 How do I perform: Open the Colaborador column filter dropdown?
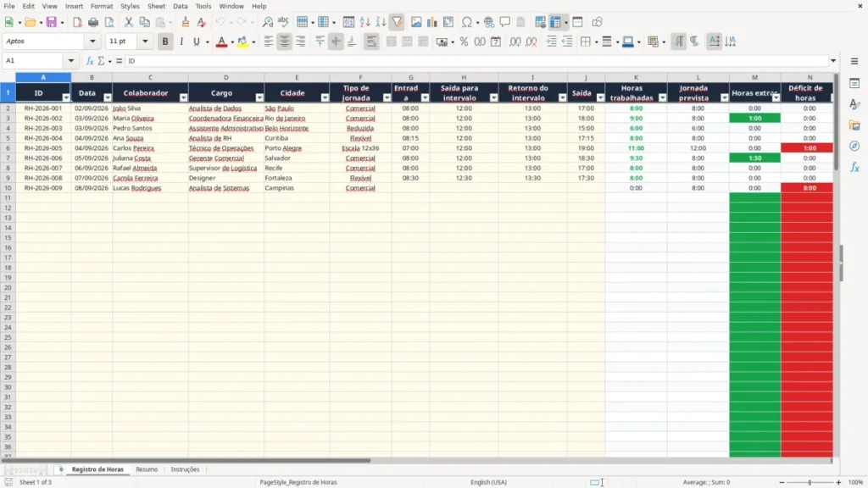(x=183, y=98)
